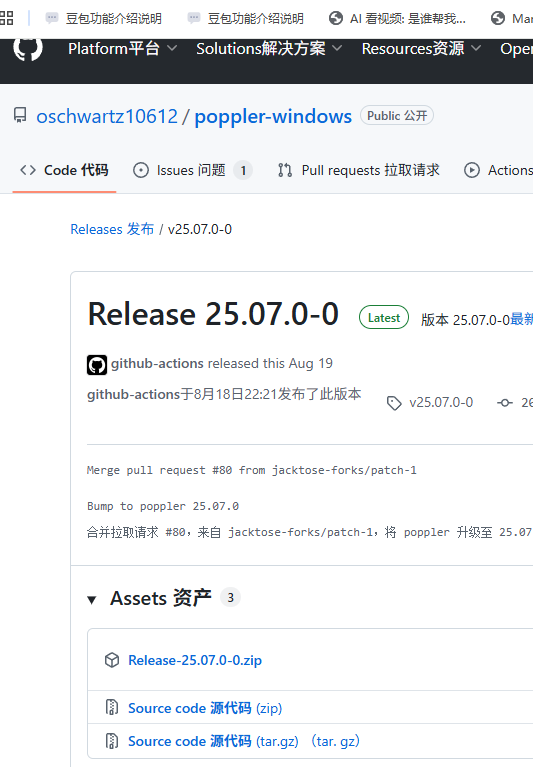This screenshot has height=767, width=533.
Task: Open the browser apps grid icon
Action: point(7,19)
